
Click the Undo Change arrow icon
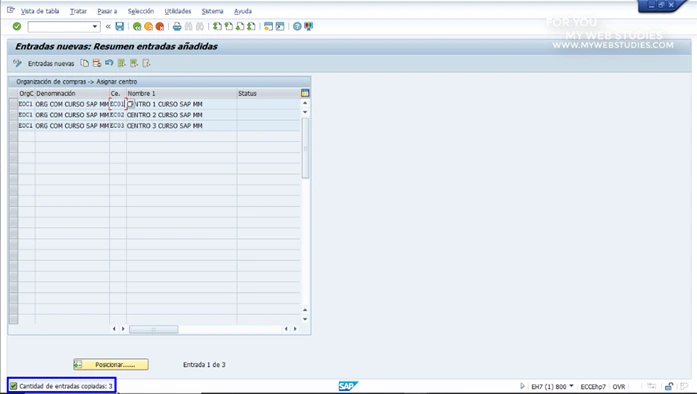[109, 63]
